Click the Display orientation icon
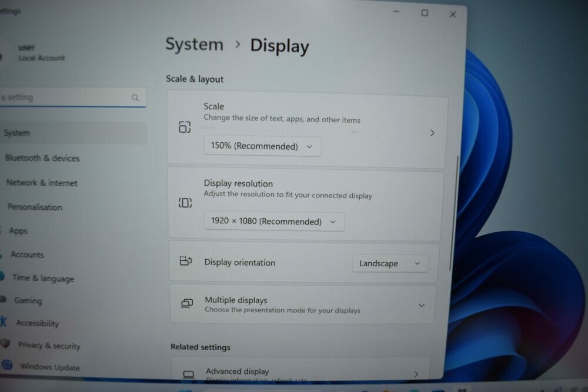 coord(186,261)
